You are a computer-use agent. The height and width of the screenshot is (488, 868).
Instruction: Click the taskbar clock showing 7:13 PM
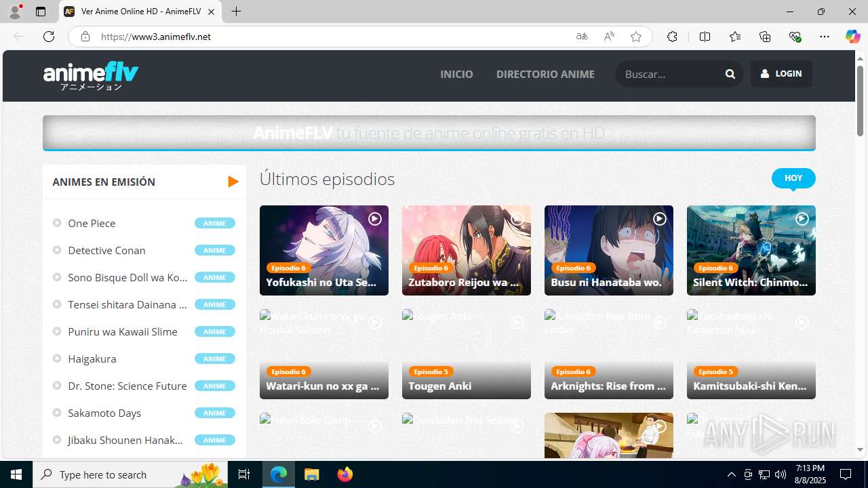tap(810, 474)
